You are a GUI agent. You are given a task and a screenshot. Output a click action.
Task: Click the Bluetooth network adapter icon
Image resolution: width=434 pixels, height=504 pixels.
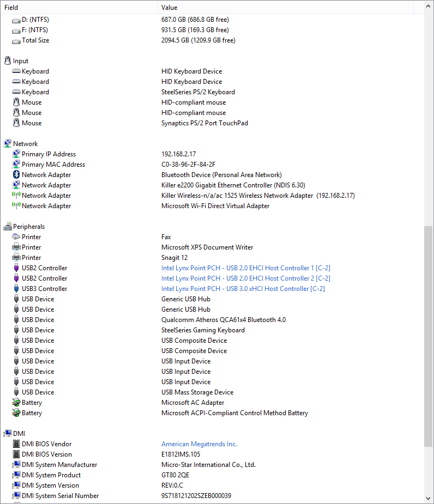16,174
